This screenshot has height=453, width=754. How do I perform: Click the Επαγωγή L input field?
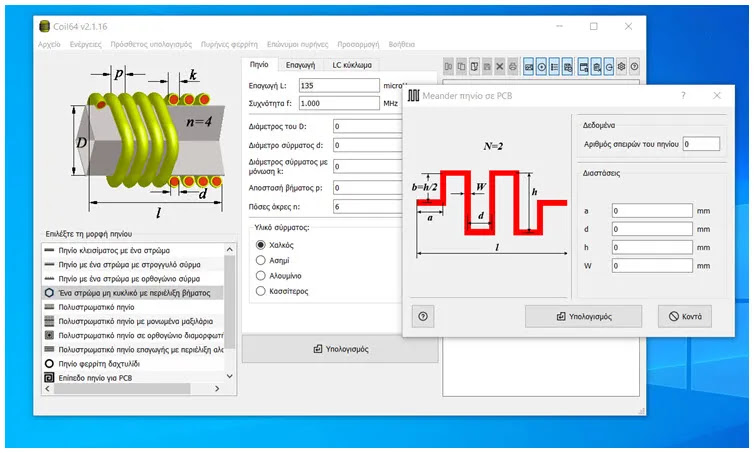339,86
